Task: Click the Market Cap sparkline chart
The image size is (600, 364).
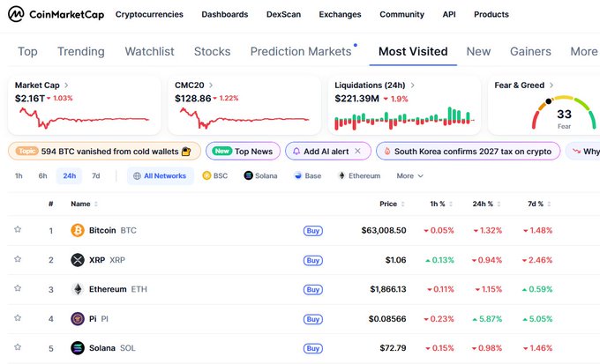Action: click(84, 118)
